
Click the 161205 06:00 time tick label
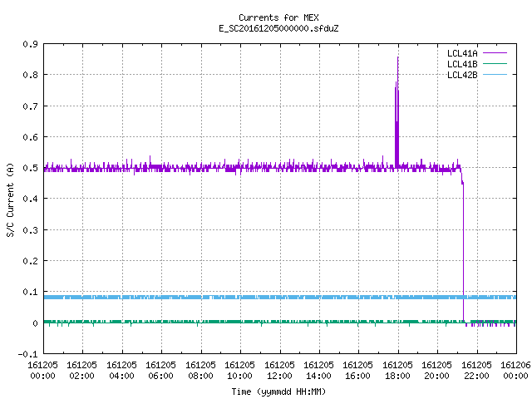(160, 371)
